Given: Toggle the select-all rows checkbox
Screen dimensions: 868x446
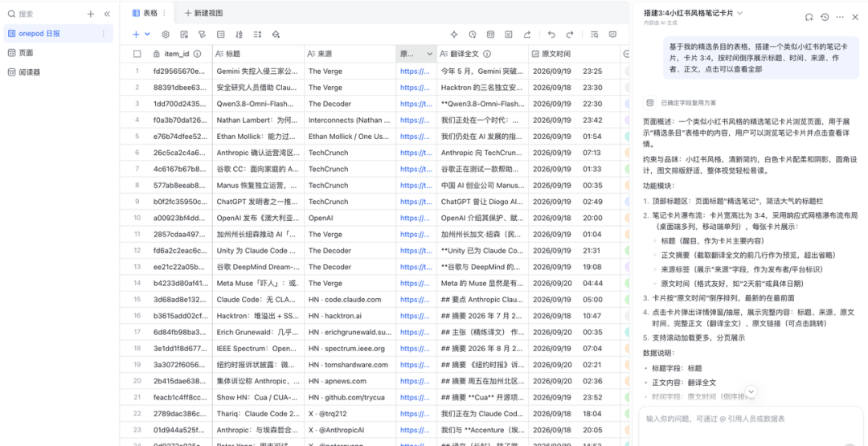Looking at the screenshot, I should pyautogui.click(x=137, y=54).
